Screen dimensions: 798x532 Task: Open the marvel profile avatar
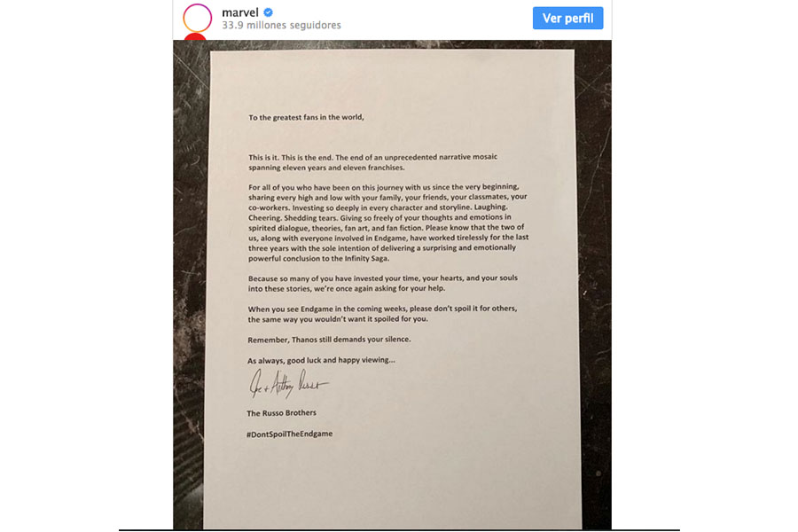click(x=198, y=18)
